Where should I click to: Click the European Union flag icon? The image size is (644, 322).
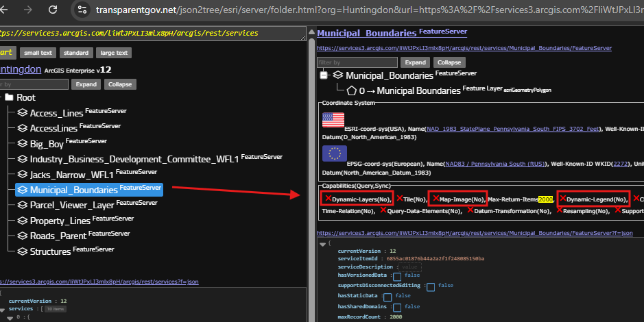point(334,153)
